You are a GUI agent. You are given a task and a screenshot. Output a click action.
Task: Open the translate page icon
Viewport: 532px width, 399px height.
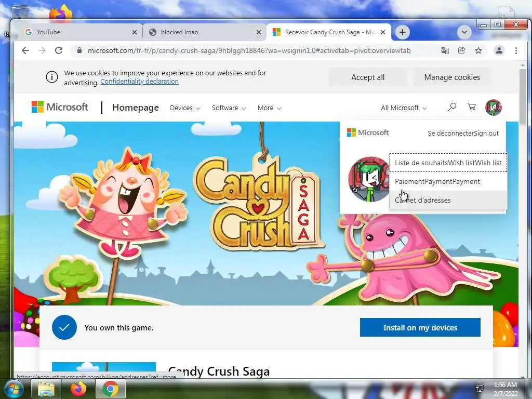coord(445,50)
